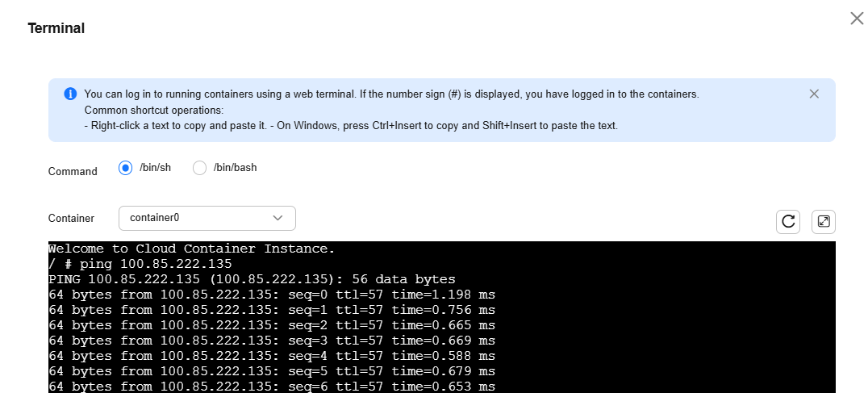
Task: Click the blue information icon
Action: click(x=70, y=94)
